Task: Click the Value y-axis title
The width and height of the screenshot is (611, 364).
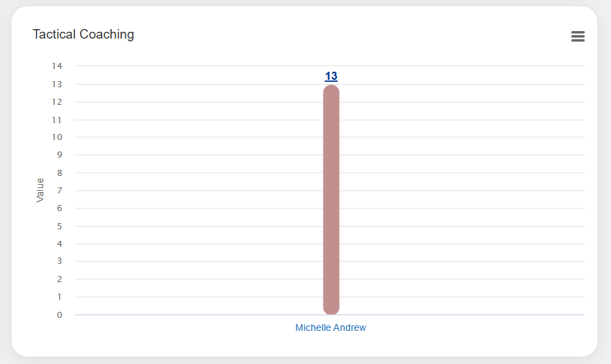Action: coord(40,190)
